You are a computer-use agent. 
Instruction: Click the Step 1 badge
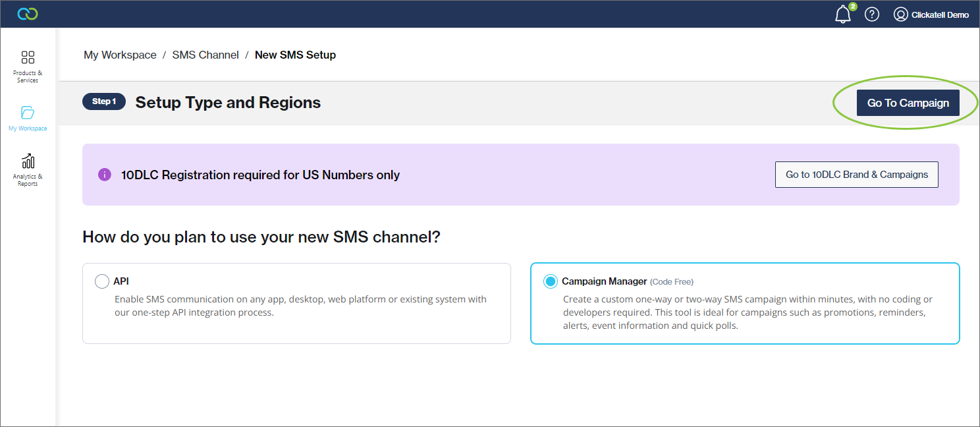click(104, 101)
